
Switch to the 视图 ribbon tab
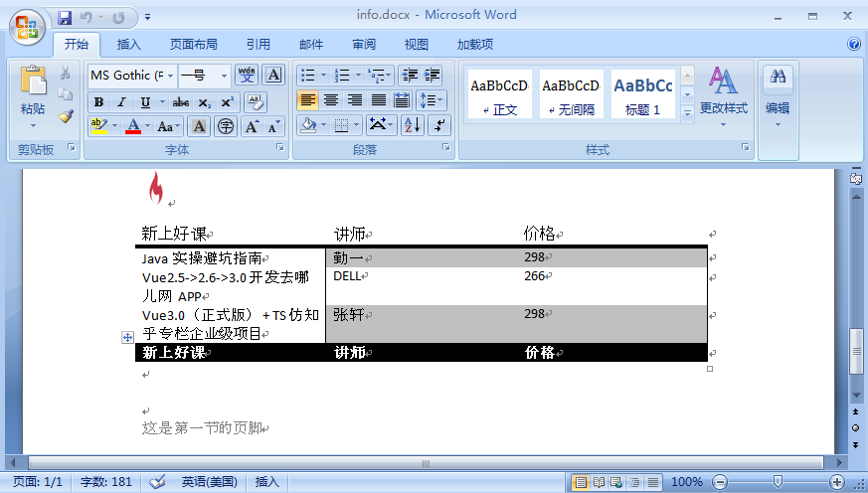click(417, 45)
